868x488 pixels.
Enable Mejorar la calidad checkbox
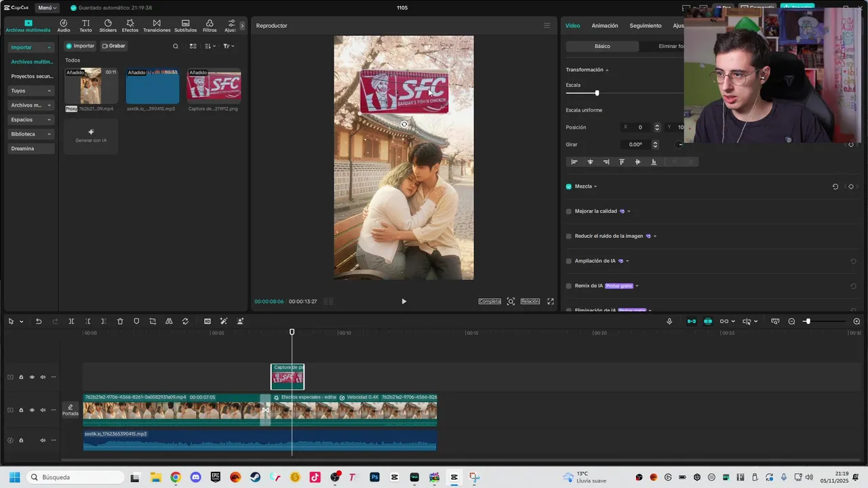pyautogui.click(x=569, y=211)
